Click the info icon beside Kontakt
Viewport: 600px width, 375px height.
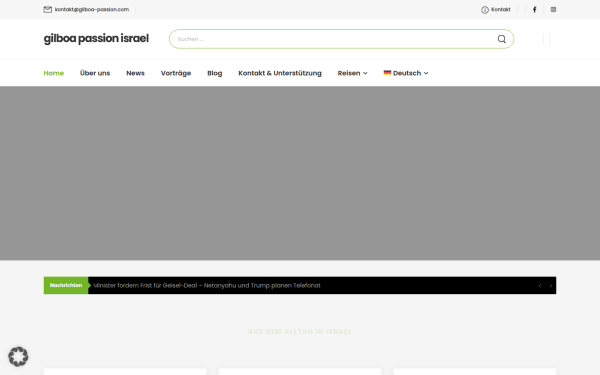tap(485, 10)
